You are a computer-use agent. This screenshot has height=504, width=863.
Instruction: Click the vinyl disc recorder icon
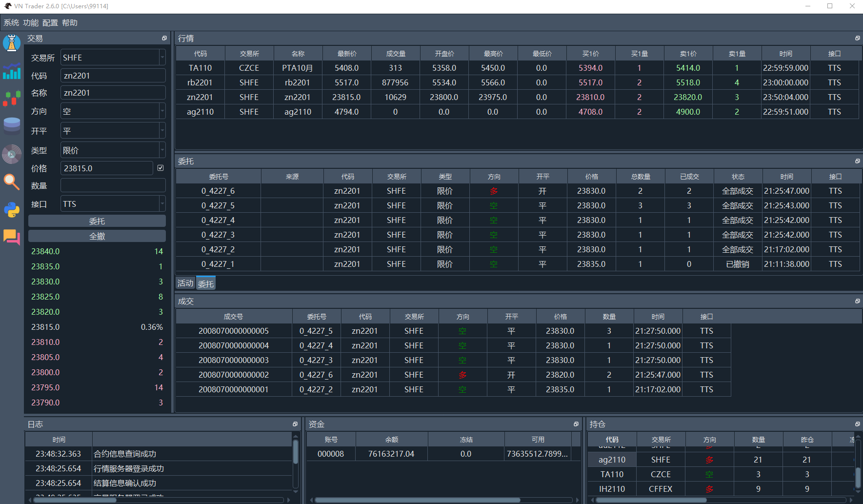tap(12, 154)
